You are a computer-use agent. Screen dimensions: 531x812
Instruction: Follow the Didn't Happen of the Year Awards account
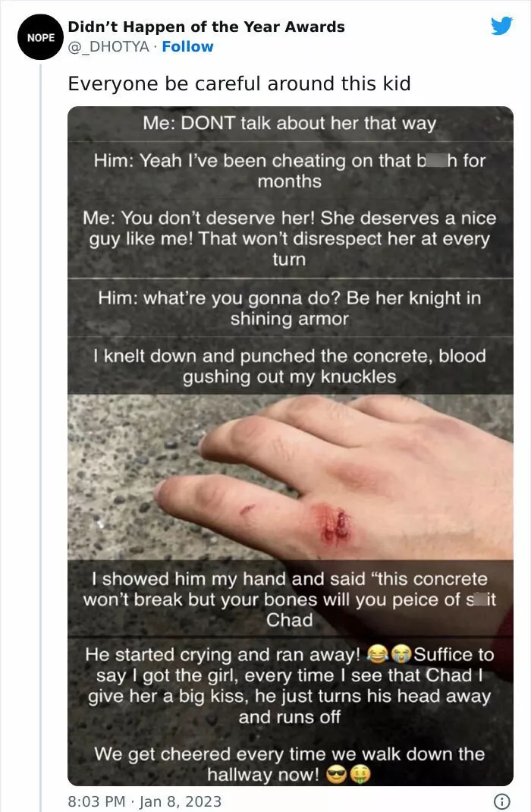(187, 46)
